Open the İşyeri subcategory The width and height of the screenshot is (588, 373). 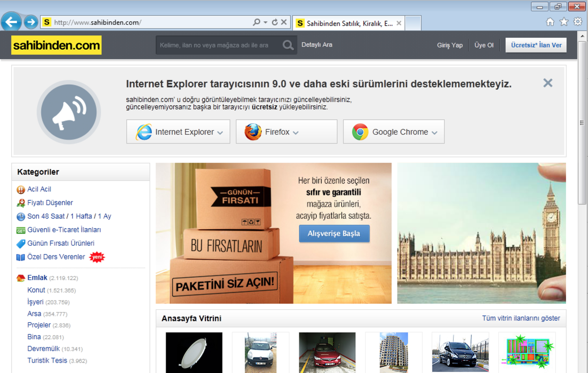pyautogui.click(x=35, y=302)
